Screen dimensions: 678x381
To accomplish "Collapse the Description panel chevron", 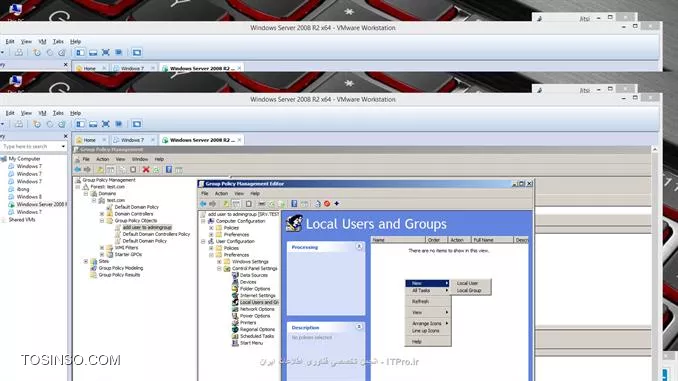I will click(x=359, y=327).
